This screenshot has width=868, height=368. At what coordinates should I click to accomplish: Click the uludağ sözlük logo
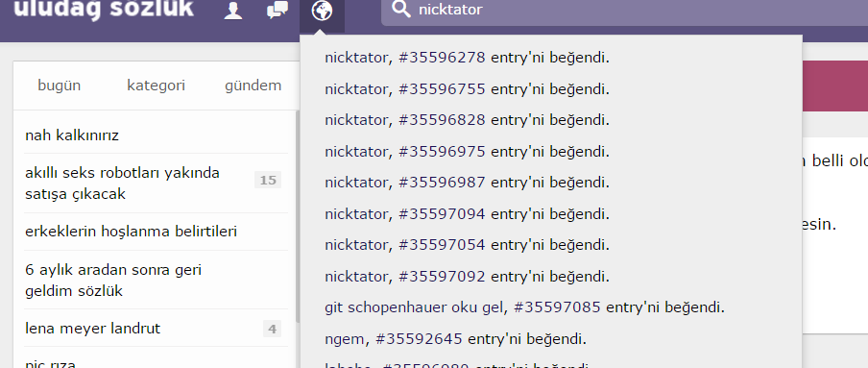tap(104, 10)
